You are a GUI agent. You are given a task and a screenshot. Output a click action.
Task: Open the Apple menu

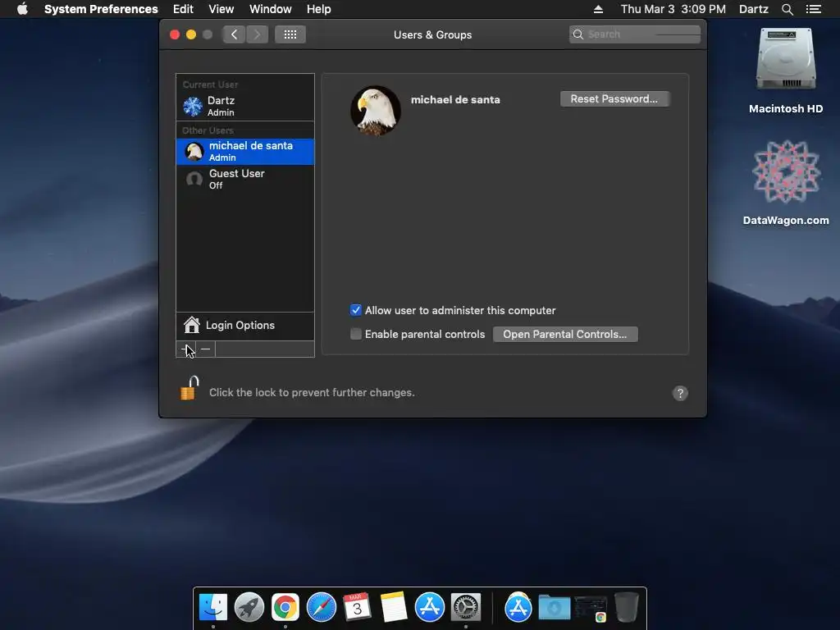(x=22, y=9)
